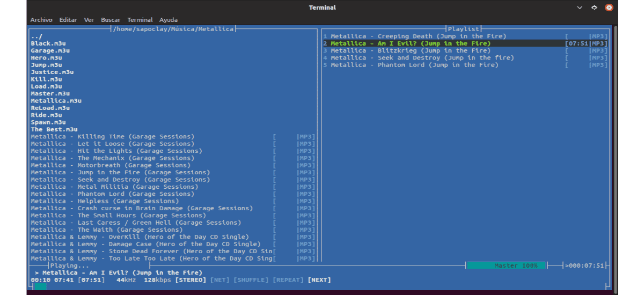Open the Archivo menu
Viewport: 644px width, 295px height.
click(x=41, y=20)
